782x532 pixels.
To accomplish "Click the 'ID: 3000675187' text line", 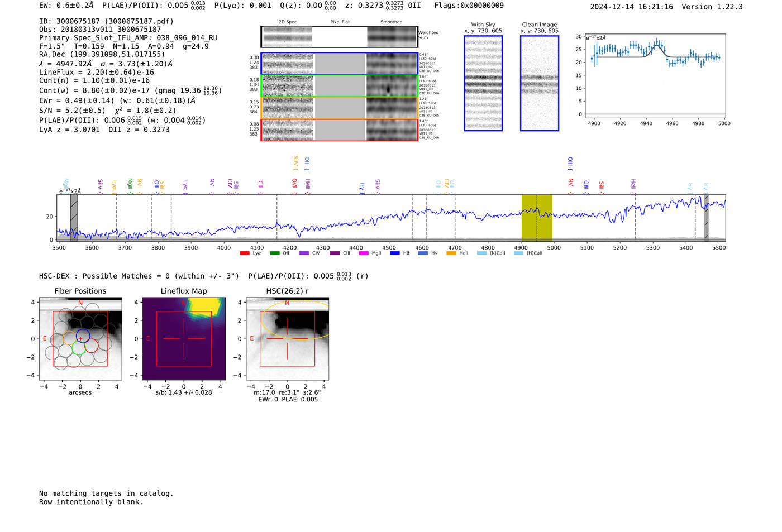I will tap(106, 21).
